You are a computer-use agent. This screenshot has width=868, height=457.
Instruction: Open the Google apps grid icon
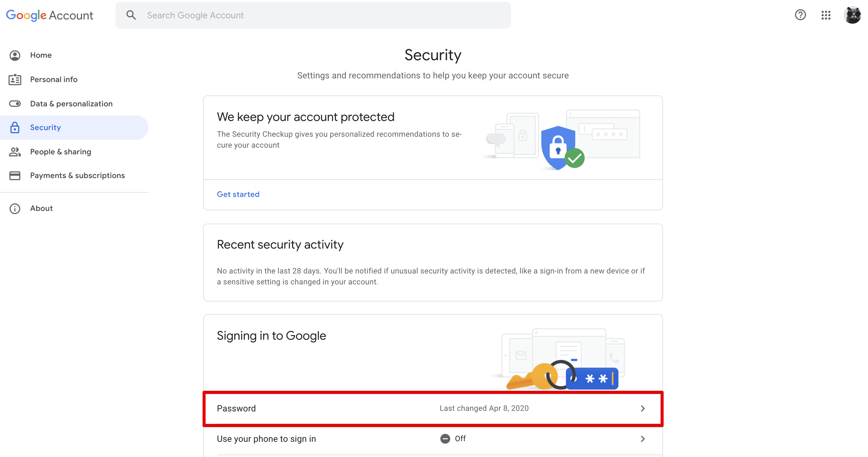826,15
